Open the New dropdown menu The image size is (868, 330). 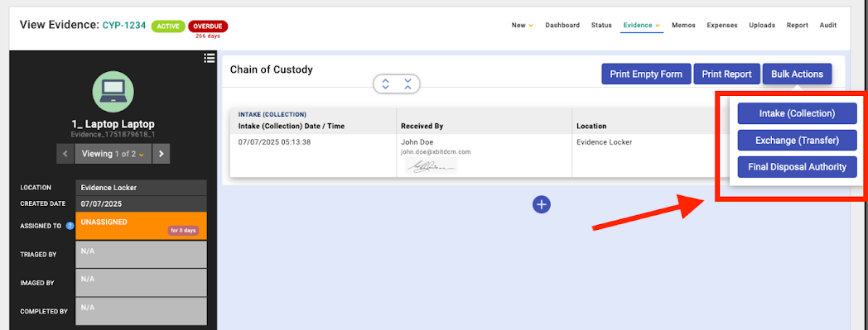522,25
